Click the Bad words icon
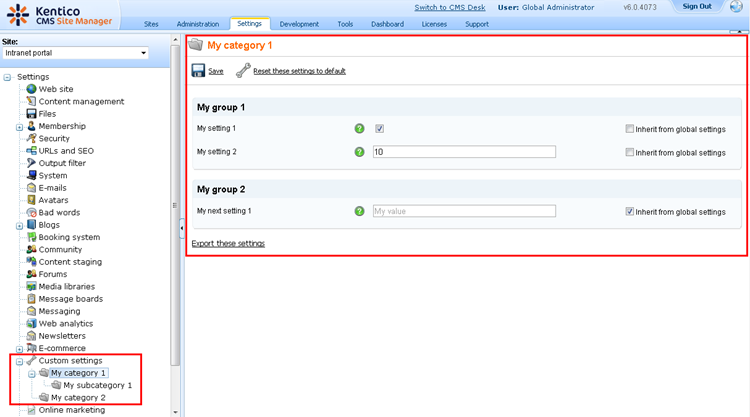Screen dimensions: 750x417 [x=32, y=212]
